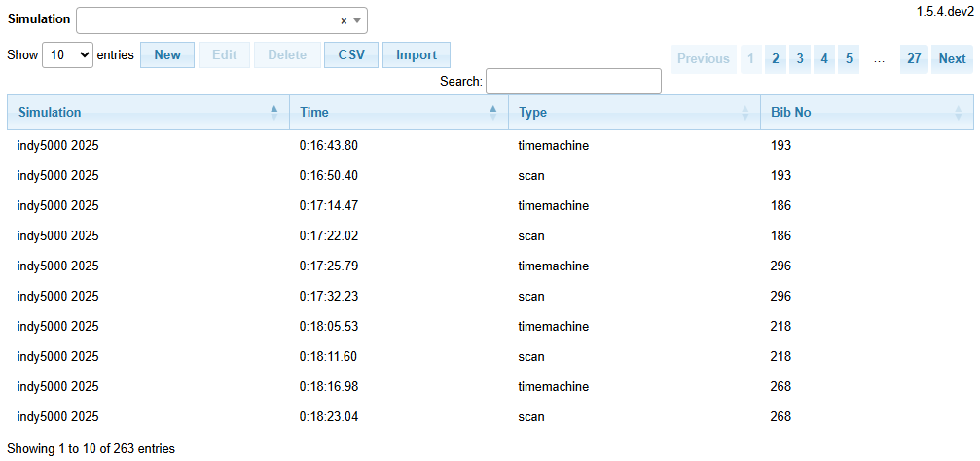Jump to last page 27
The image size is (980, 461).
(914, 59)
